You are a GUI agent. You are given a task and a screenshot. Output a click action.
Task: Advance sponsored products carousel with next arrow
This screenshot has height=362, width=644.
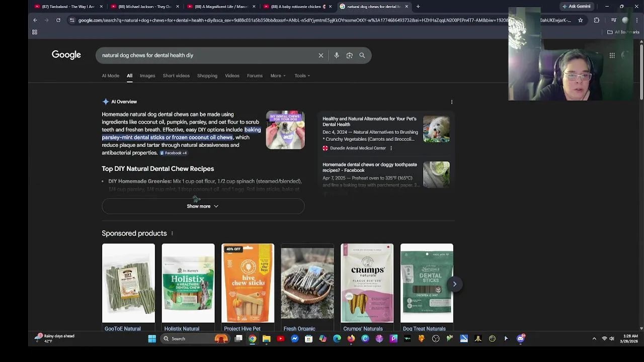click(x=454, y=284)
